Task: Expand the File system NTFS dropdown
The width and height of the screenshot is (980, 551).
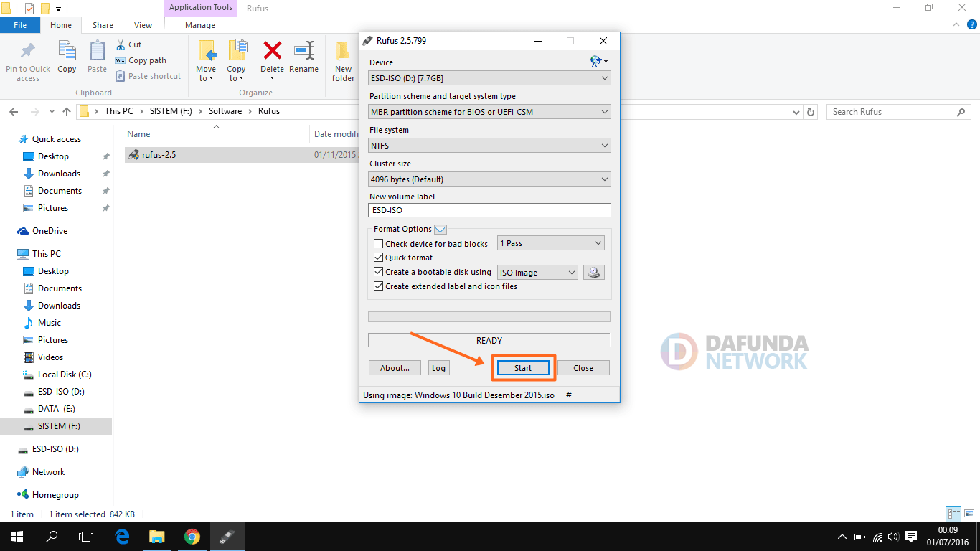Action: pos(489,146)
